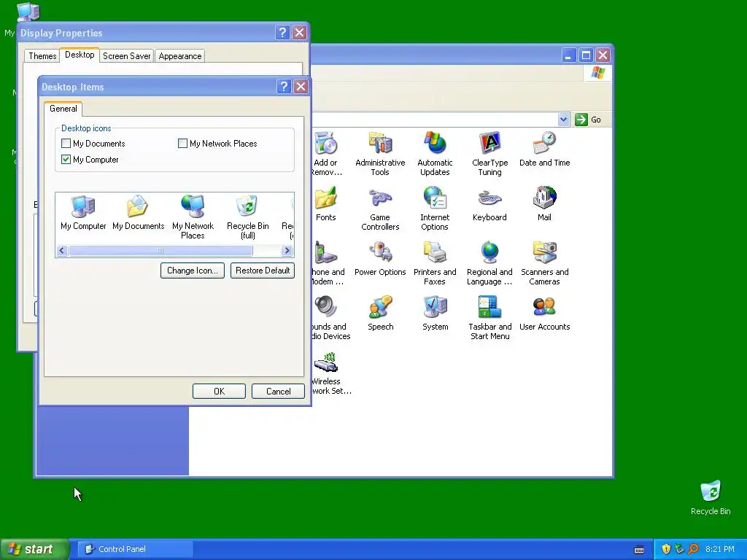Screen dimensions: 747x560
Task: Click the Display Properties help button
Action: 282,32
